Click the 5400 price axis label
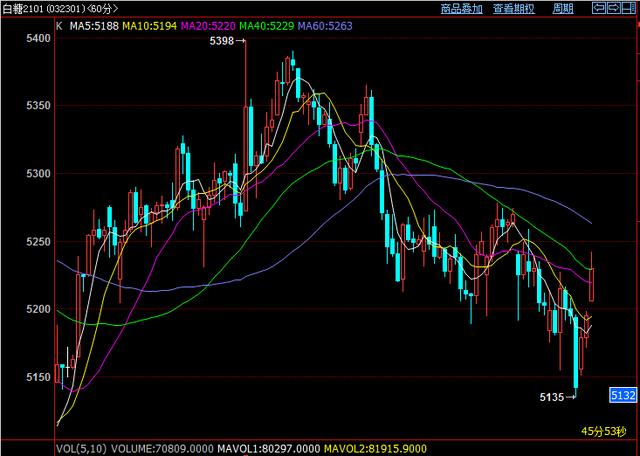Image resolution: width=640 pixels, height=456 pixels. tap(37, 38)
